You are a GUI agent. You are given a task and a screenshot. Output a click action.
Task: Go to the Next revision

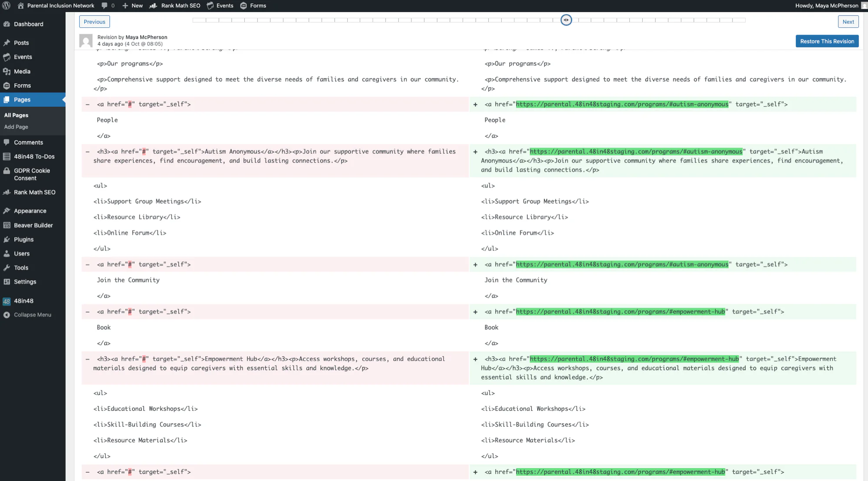848,22
